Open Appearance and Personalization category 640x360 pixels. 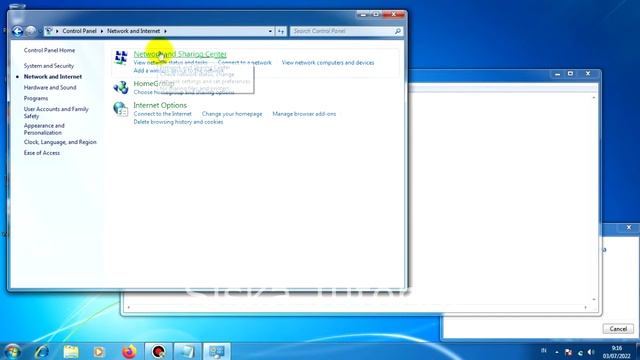tap(44, 129)
